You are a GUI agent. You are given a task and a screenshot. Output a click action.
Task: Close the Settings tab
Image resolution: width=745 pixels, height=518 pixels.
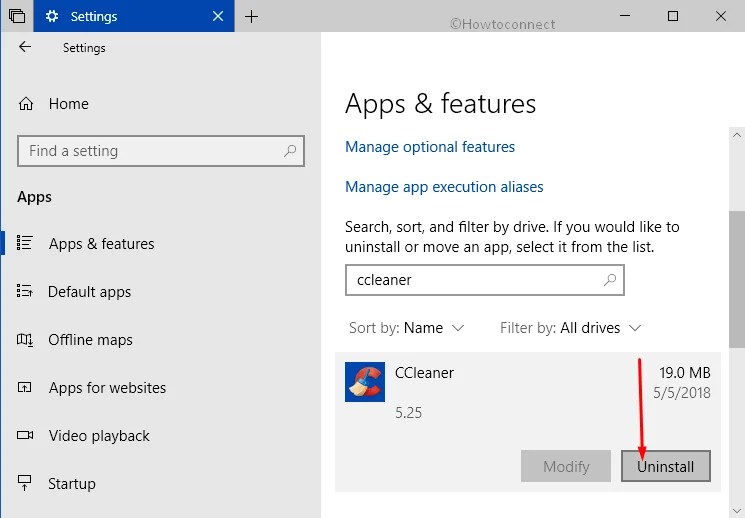click(218, 16)
